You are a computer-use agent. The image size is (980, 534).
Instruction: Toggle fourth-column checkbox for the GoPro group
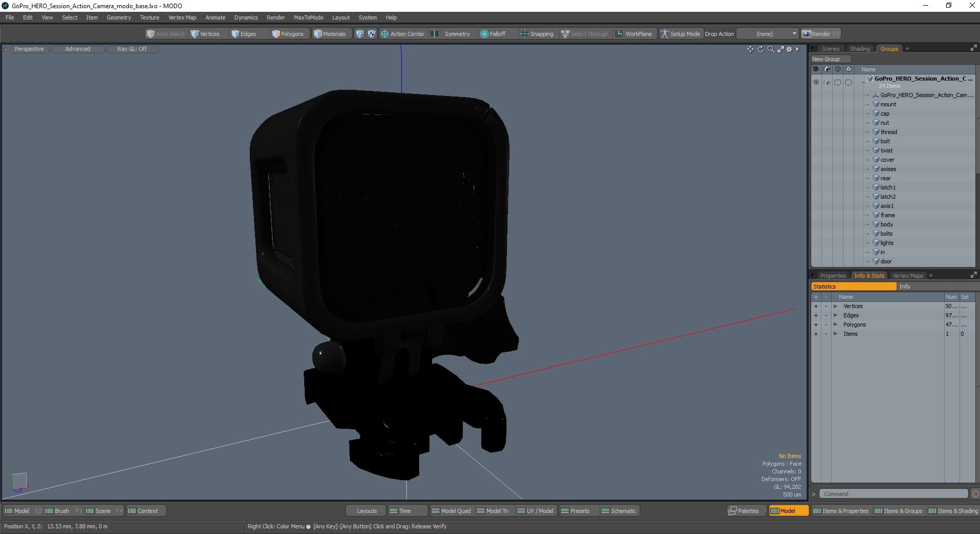click(849, 82)
